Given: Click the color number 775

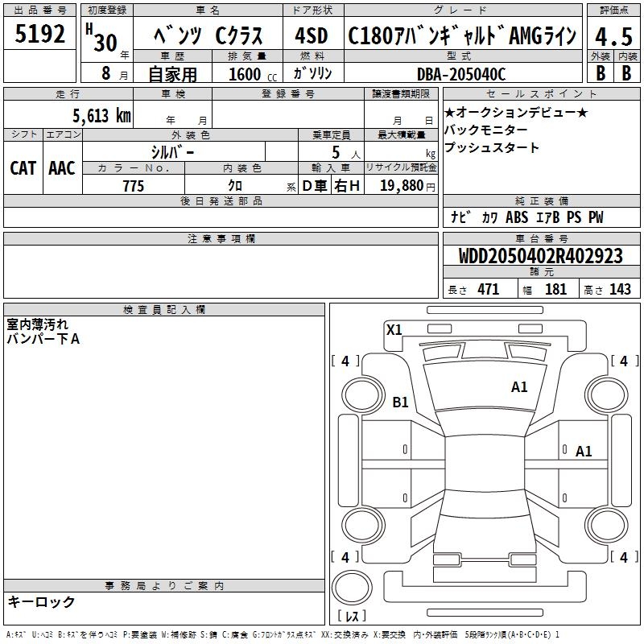Looking at the screenshot, I should click(133, 186).
